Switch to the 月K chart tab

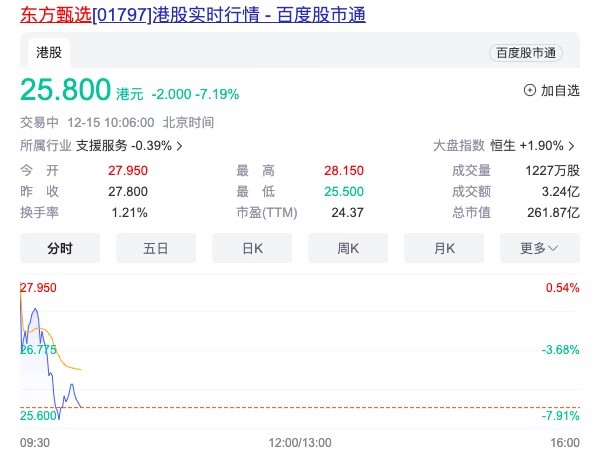pyautogui.click(x=444, y=248)
